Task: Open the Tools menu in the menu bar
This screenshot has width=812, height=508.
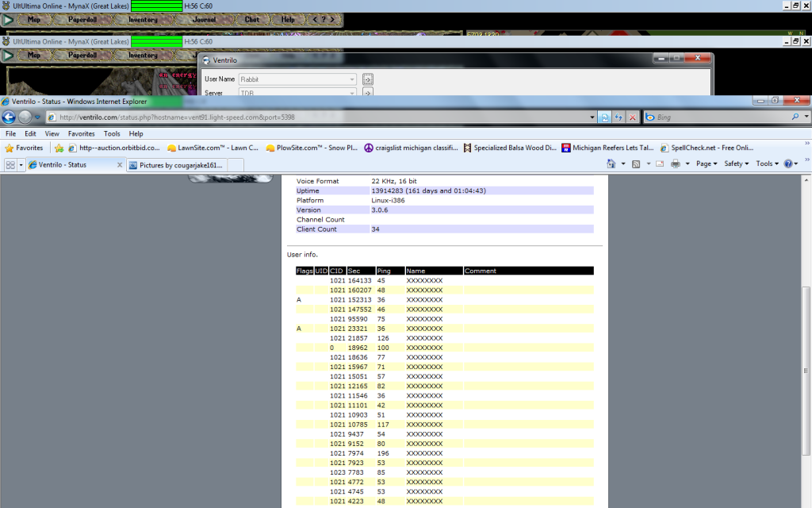Action: 112,133
